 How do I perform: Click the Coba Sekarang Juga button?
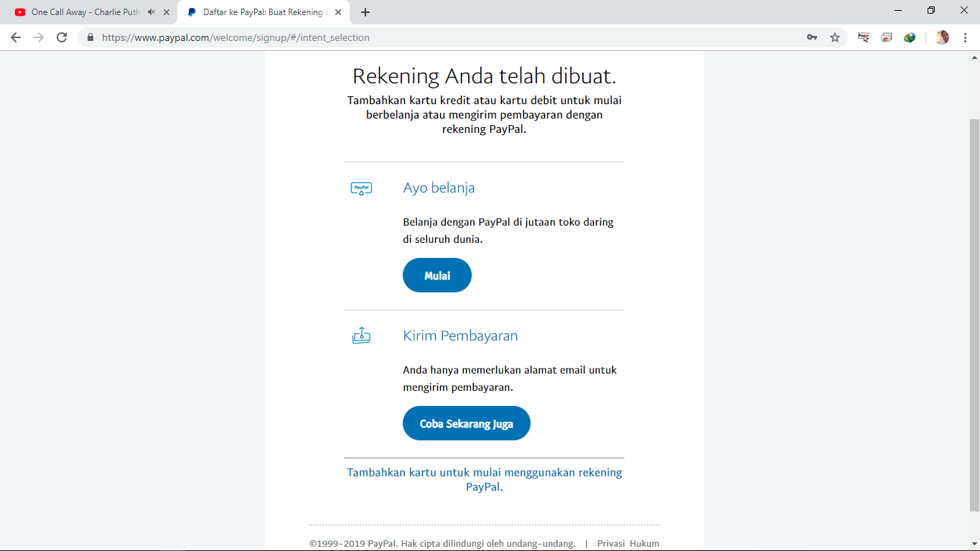(x=467, y=423)
